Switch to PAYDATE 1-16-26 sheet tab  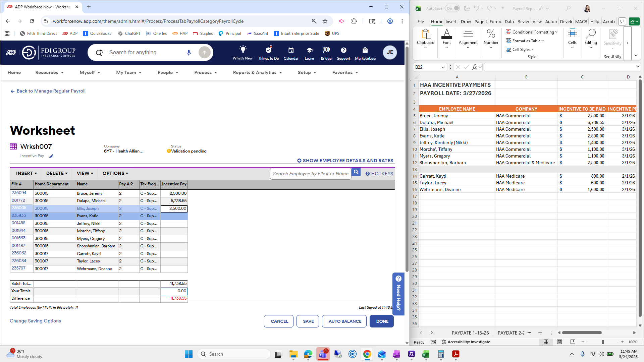tap(470, 333)
